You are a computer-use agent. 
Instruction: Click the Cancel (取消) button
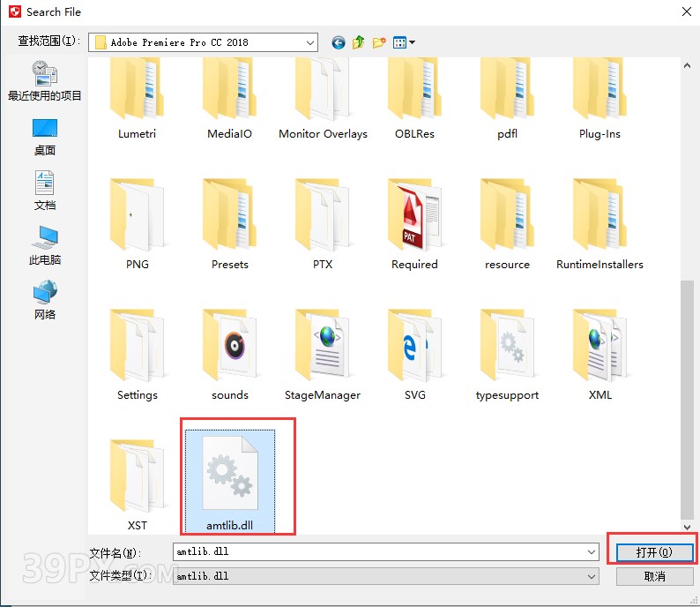tap(654, 576)
